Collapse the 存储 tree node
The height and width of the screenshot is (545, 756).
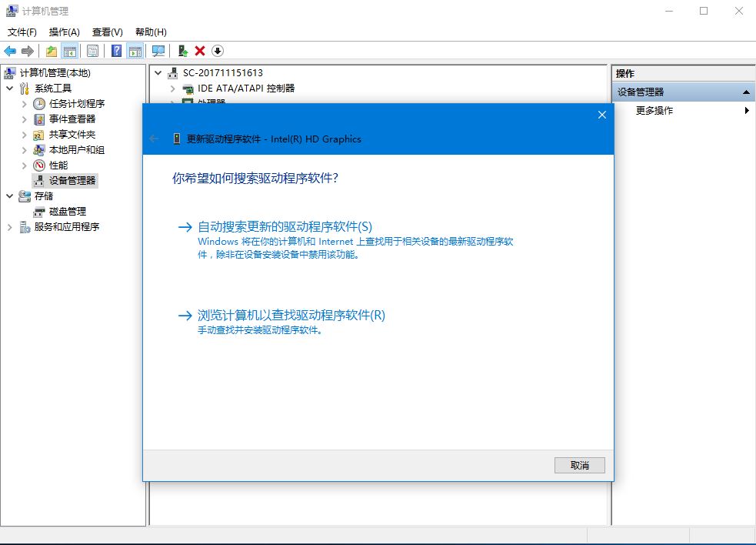pos(10,196)
